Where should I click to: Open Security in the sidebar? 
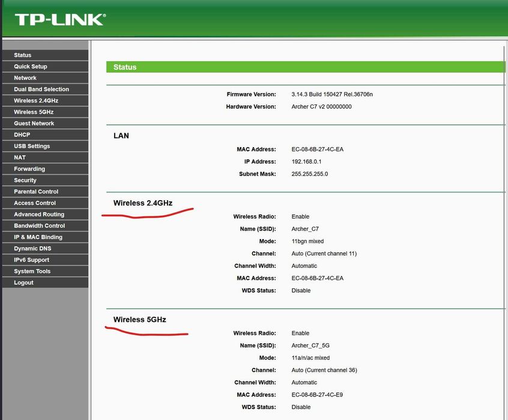45,180
